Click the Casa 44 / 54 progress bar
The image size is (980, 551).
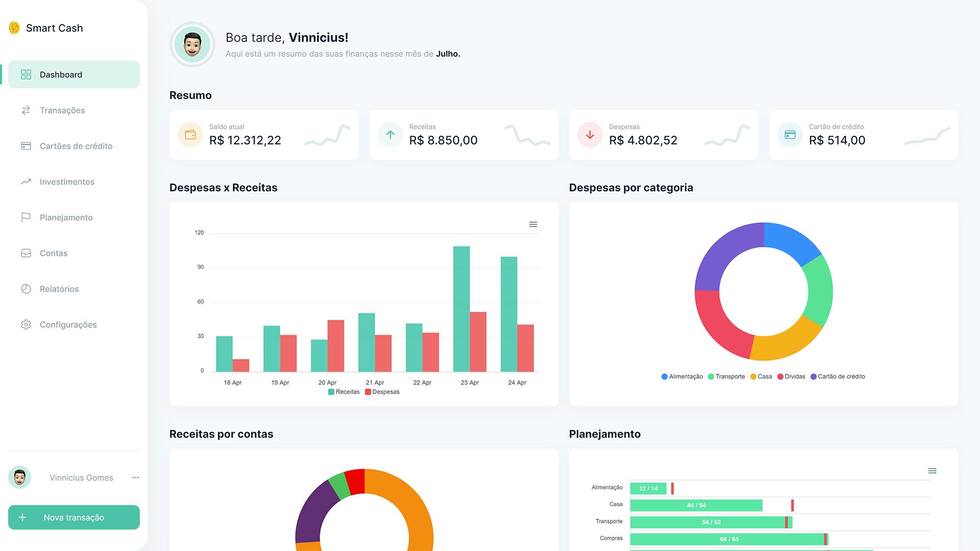coord(696,505)
